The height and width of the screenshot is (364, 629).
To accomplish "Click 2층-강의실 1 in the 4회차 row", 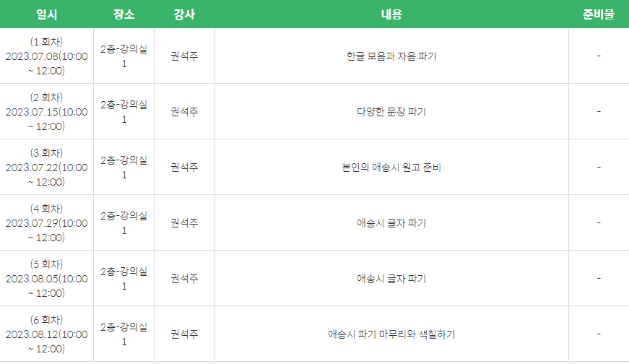I will (x=123, y=223).
